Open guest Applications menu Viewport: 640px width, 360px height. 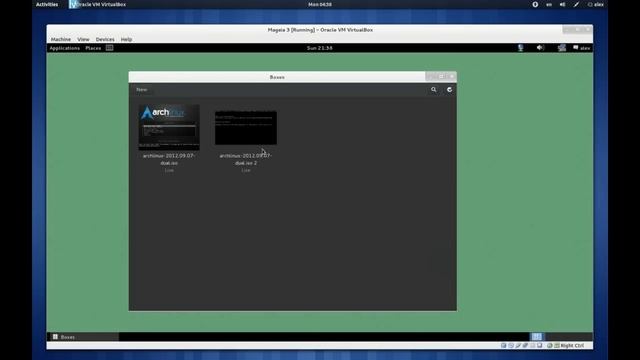(64, 48)
